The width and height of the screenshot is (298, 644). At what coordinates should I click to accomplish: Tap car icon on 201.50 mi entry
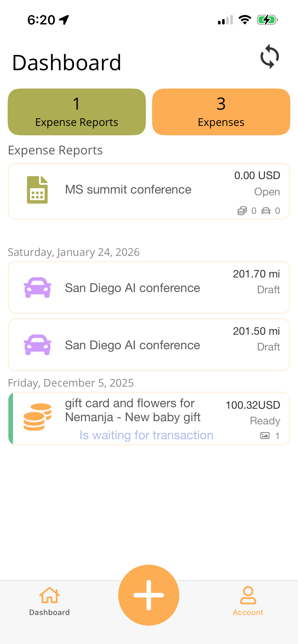click(x=37, y=345)
